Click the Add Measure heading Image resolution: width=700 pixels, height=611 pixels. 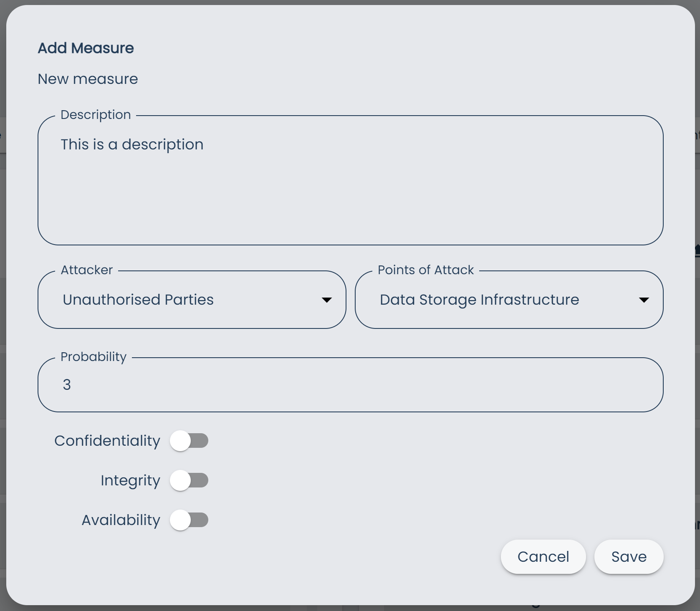[86, 47]
